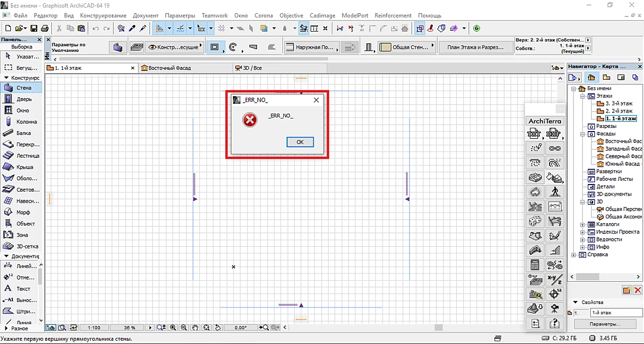Screen dimensions: 644x344
Task: Select the Лестница stair tool
Action: coord(21,156)
